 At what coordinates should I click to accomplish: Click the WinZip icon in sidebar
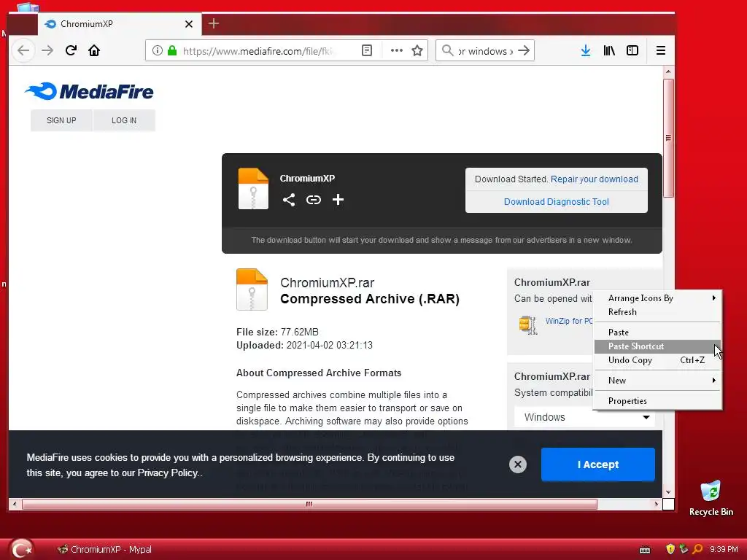528,325
